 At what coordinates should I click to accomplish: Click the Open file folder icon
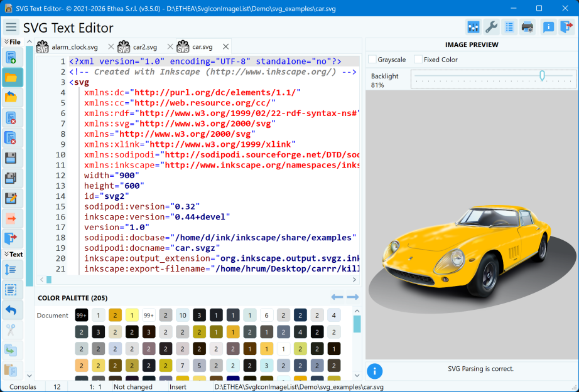11,78
